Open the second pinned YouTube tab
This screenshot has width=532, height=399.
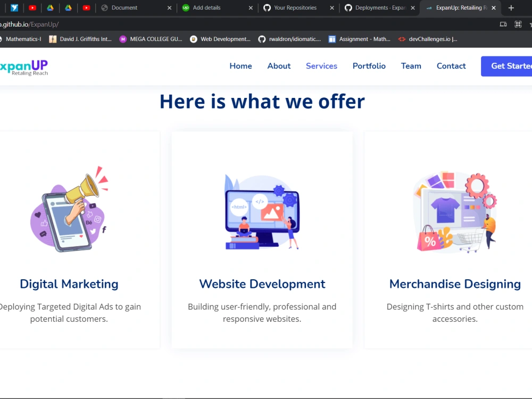(86, 7)
